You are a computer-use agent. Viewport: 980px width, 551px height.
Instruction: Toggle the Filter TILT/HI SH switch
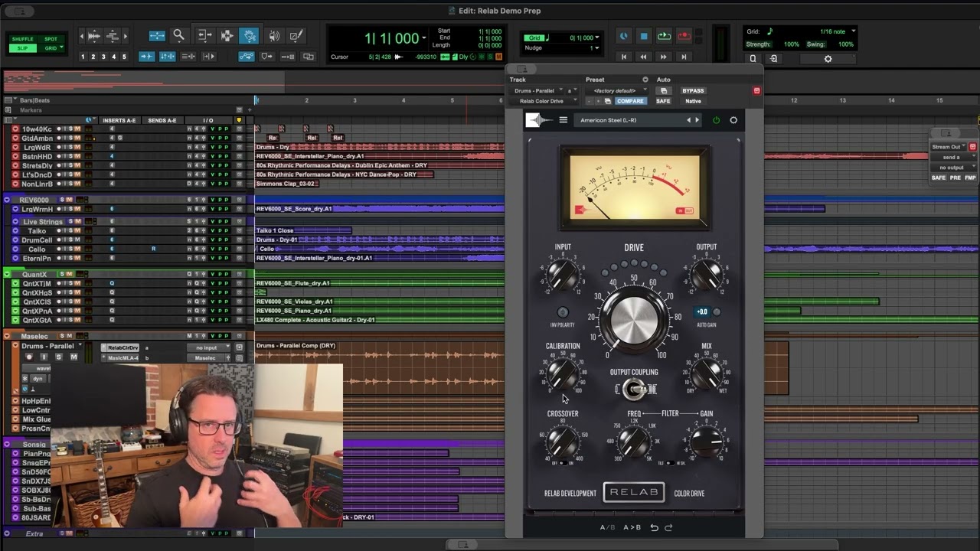coord(671,463)
